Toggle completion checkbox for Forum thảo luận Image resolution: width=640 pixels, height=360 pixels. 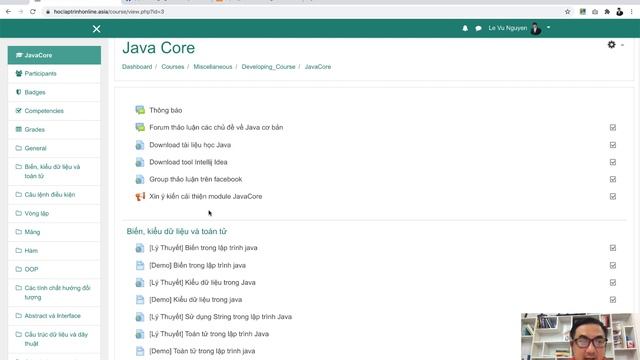coord(613,127)
